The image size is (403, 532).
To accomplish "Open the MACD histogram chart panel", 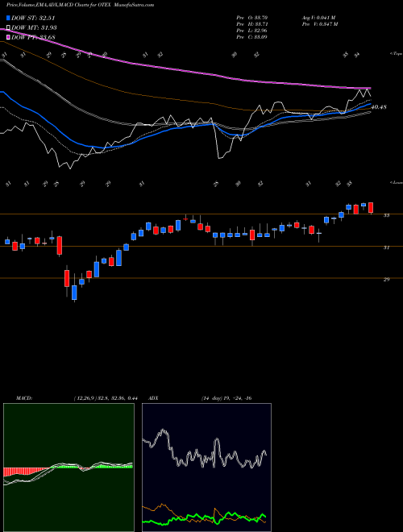I will pos(69,468).
